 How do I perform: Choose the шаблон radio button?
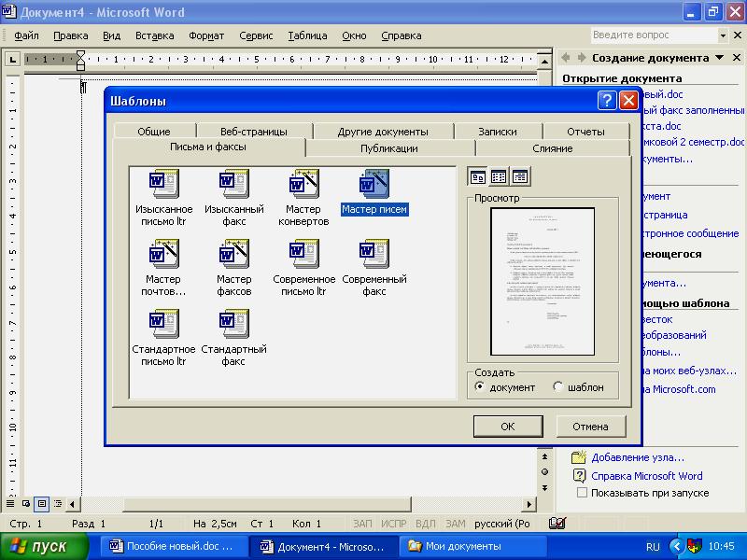pyautogui.click(x=557, y=386)
